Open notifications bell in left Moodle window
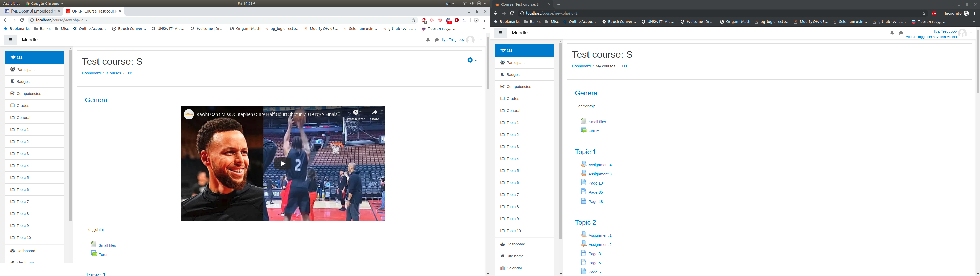The image size is (980, 276). coord(428,40)
